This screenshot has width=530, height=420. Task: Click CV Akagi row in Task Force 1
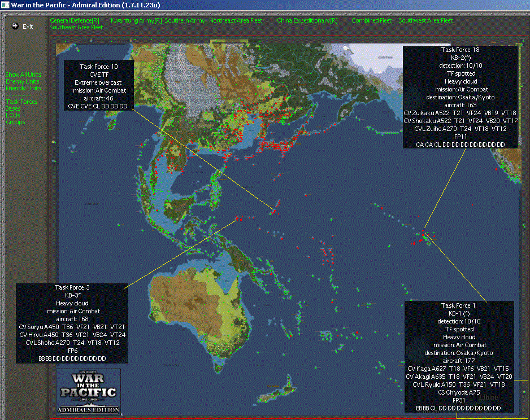(x=459, y=377)
